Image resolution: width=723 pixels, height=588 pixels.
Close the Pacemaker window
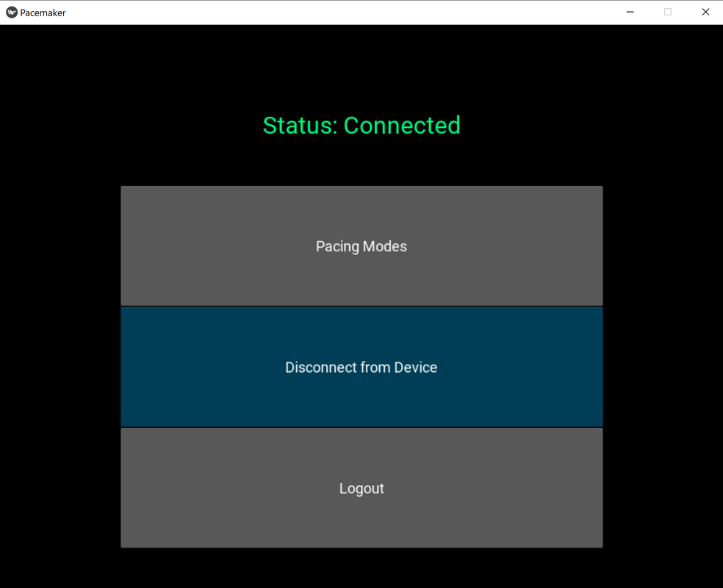click(x=705, y=12)
